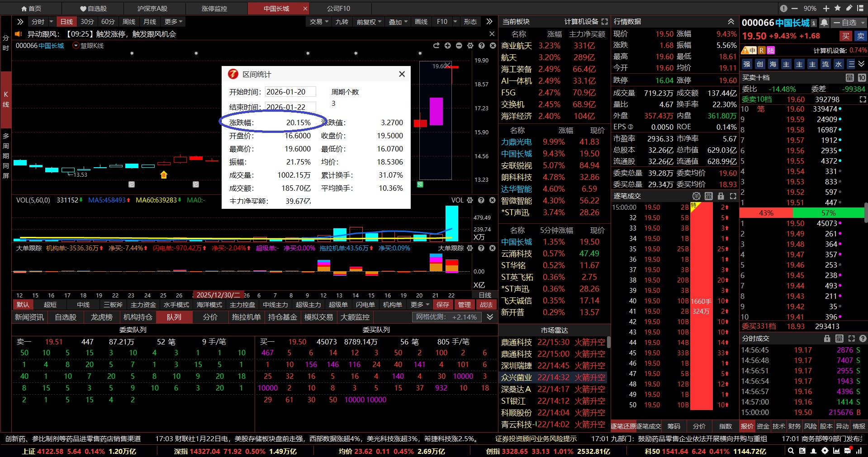
Task: Remove the VOL indicator panel
Action: point(493,200)
